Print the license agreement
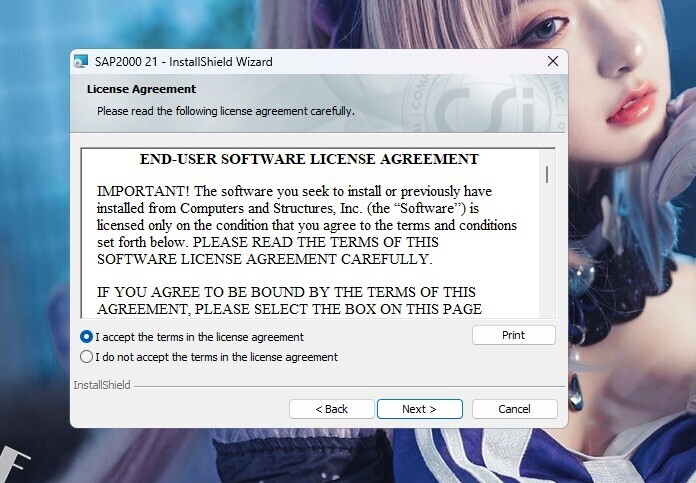 click(514, 335)
